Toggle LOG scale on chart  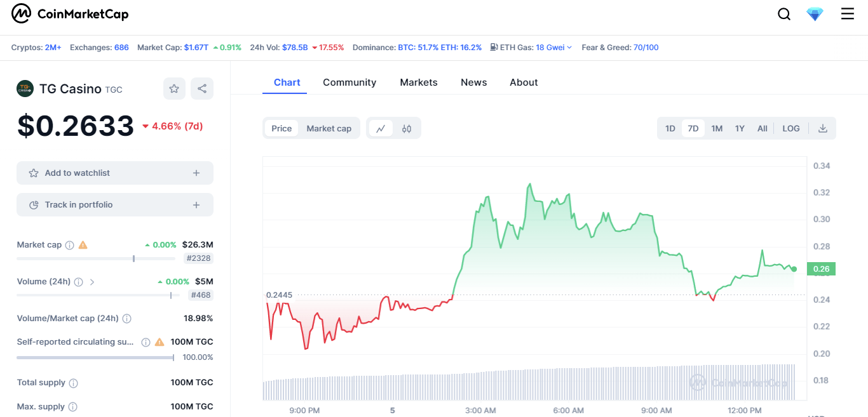[791, 128]
